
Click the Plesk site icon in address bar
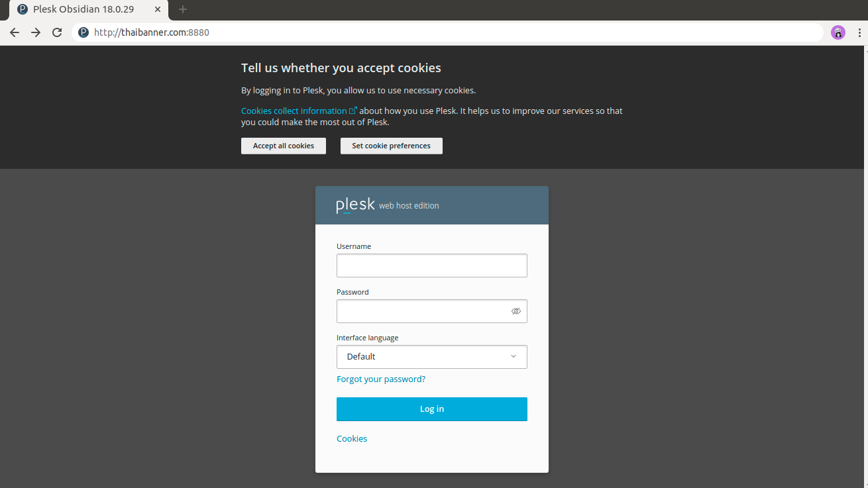(x=83, y=32)
